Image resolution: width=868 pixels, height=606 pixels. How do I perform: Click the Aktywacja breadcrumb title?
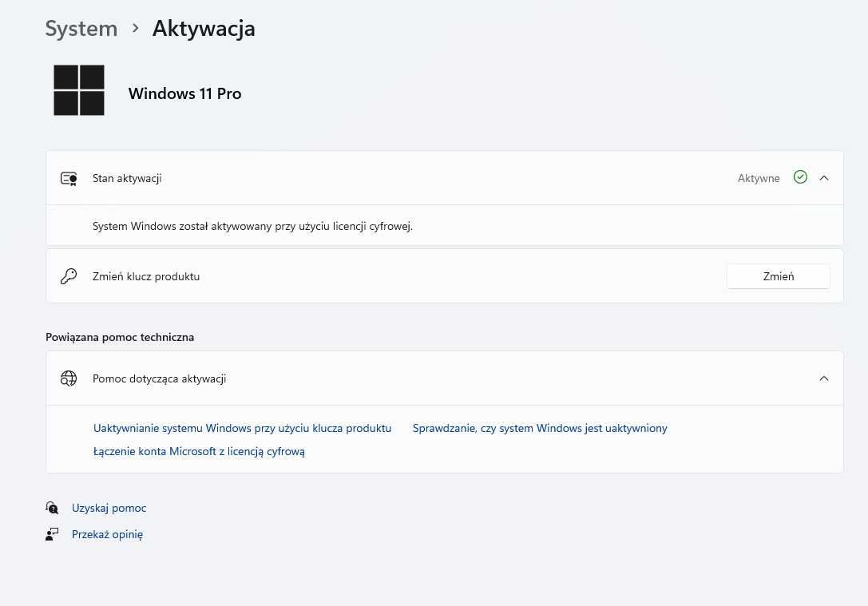(x=204, y=29)
